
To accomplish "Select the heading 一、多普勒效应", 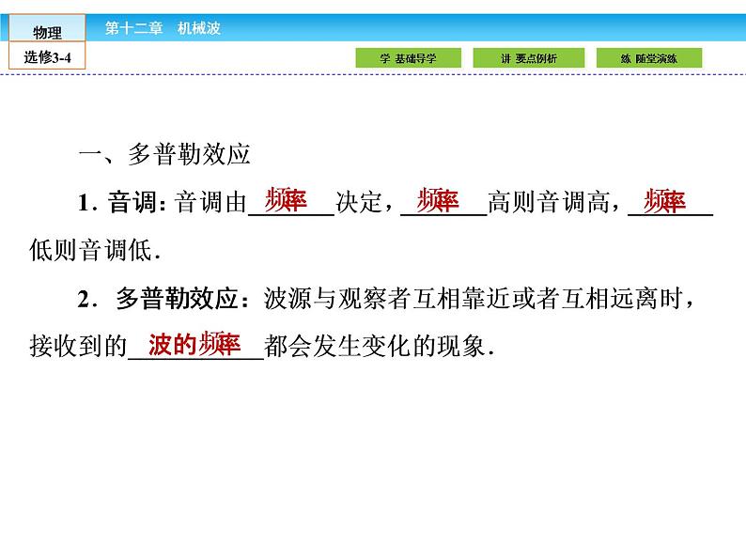I will tap(164, 154).
